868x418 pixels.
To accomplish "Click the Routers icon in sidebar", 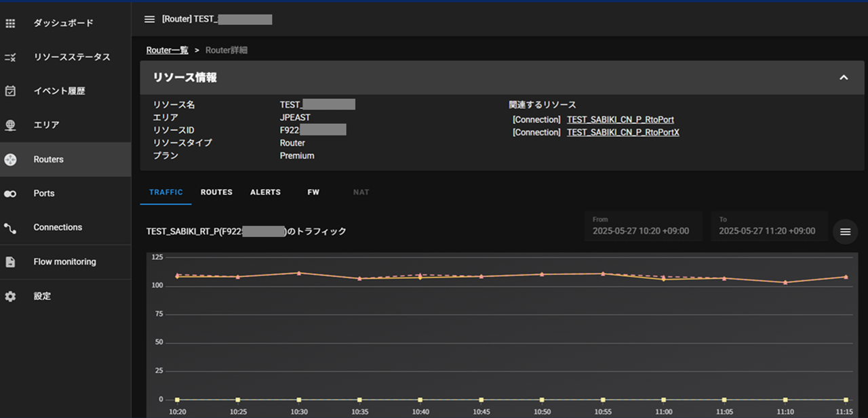I will [x=10, y=160].
